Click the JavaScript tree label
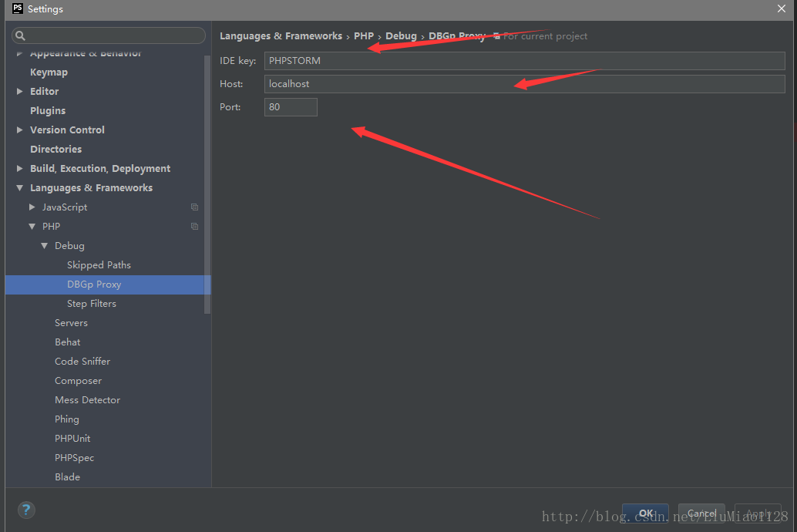Screen dimensions: 797x532 pos(65,207)
